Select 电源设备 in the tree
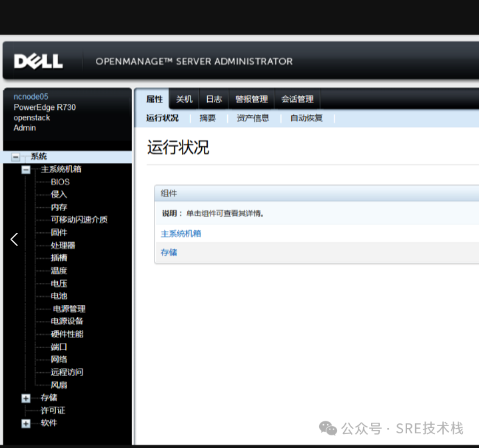This screenshot has width=479, height=448. point(67,321)
